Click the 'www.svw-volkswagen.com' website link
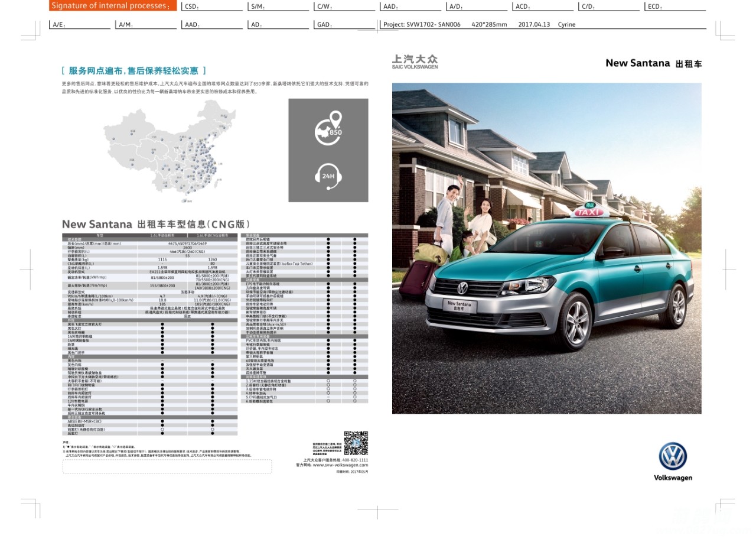756x539 pixels. (x=340, y=465)
